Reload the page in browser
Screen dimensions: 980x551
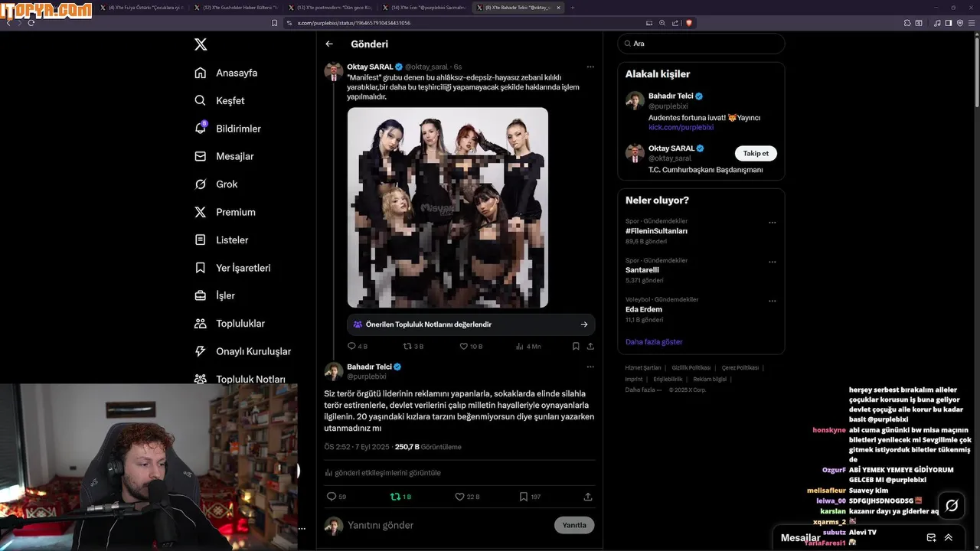pos(31,23)
